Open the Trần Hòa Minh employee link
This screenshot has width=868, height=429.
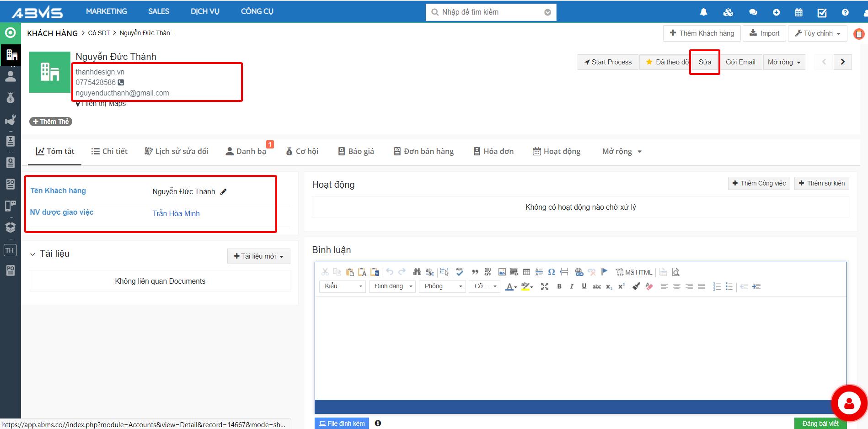coord(176,213)
